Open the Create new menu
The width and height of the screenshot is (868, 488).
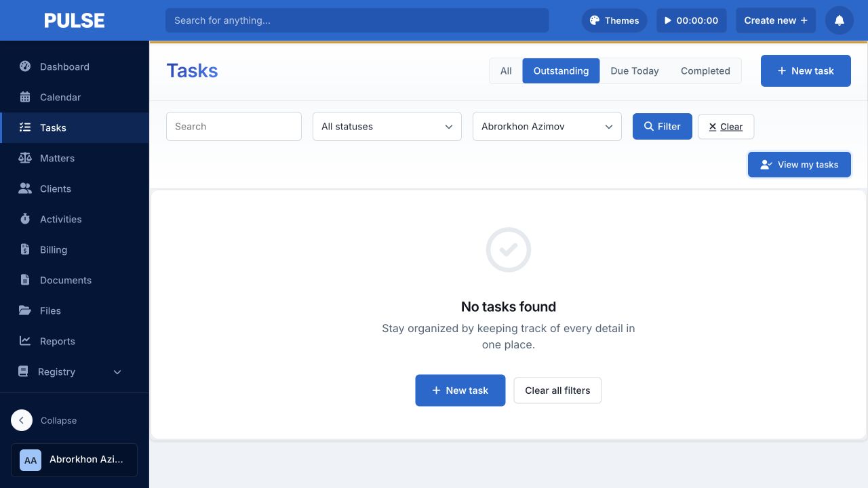click(776, 20)
